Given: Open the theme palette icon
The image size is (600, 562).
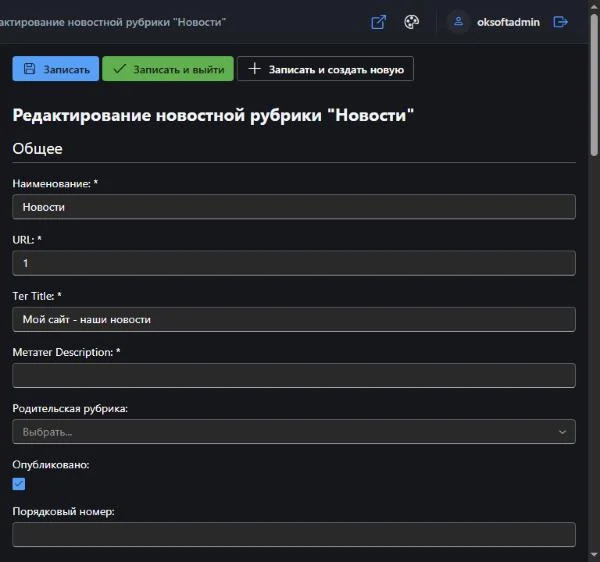Looking at the screenshot, I should [x=411, y=22].
